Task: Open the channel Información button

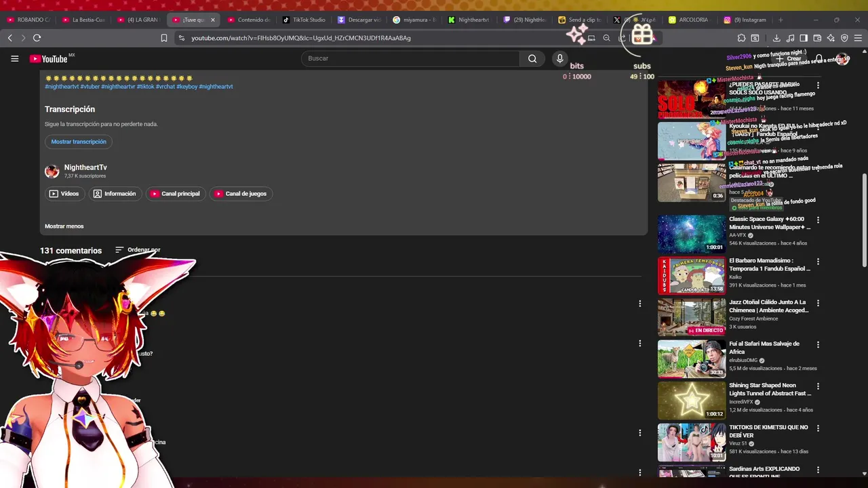Action: pyautogui.click(x=114, y=194)
